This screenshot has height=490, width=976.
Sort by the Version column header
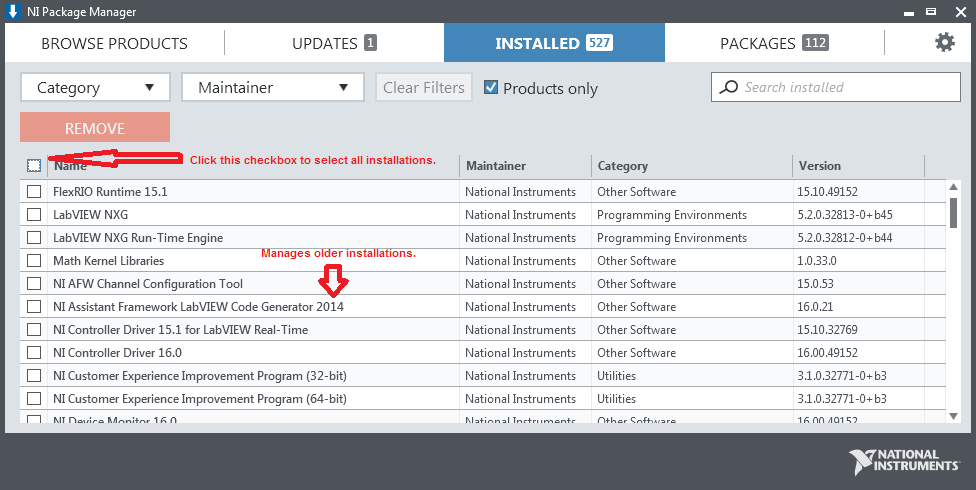(x=820, y=166)
